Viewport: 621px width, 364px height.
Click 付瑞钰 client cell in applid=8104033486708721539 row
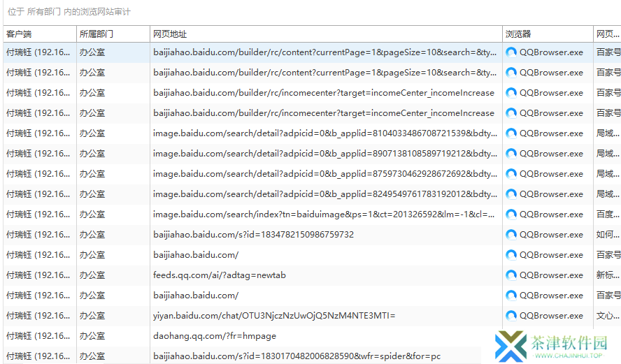tap(38, 133)
